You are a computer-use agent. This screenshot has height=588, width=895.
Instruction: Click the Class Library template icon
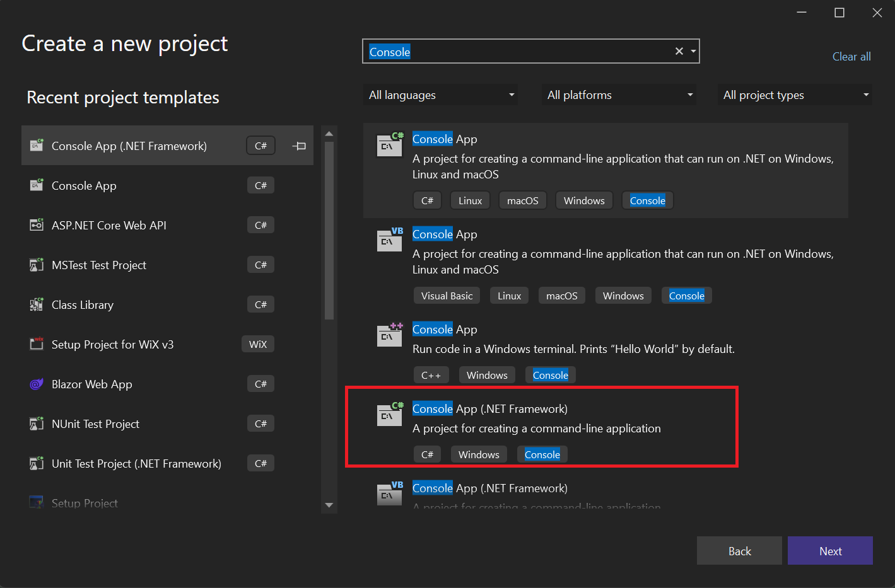[x=36, y=304]
